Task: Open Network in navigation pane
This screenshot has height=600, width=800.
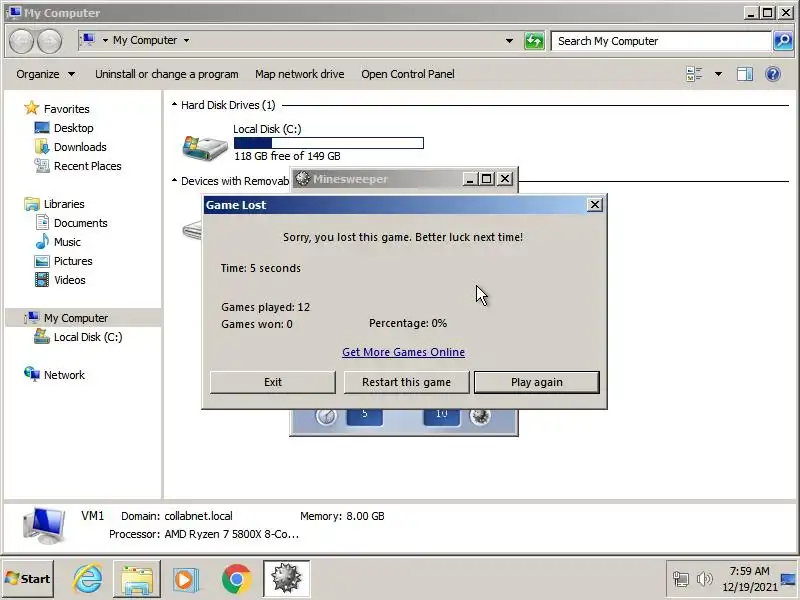Action: pos(64,374)
